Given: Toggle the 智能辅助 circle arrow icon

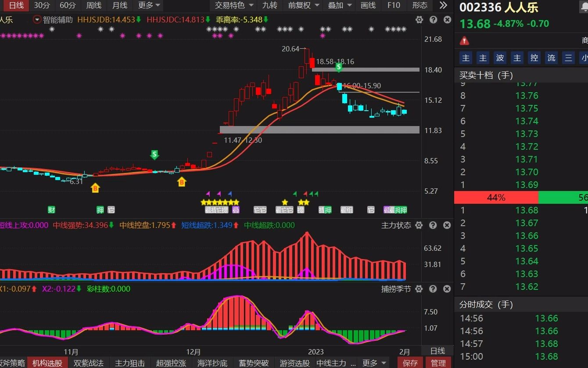Looking at the screenshot, I should (x=37, y=20).
